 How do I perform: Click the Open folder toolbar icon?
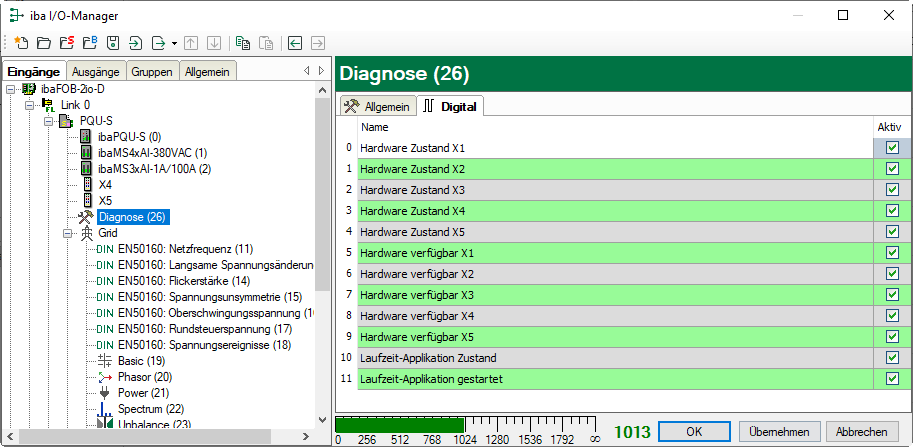tap(43, 43)
